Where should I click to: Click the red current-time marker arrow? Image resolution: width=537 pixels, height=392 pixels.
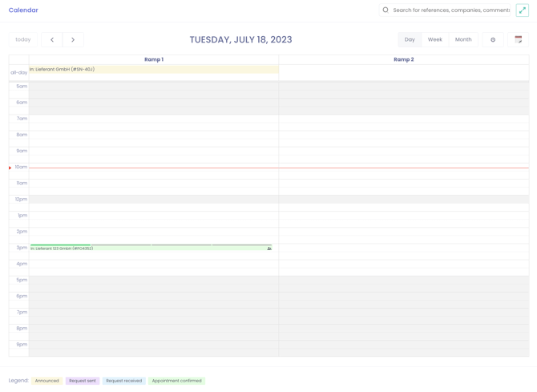coord(10,168)
